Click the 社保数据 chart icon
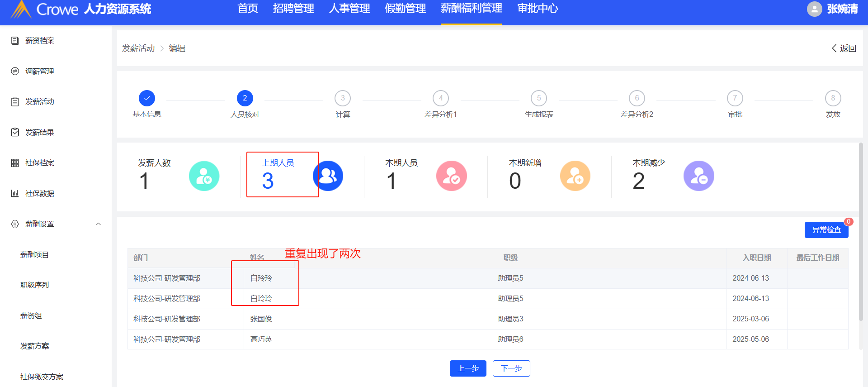Screen dimensions: 868x387 [x=15, y=193]
